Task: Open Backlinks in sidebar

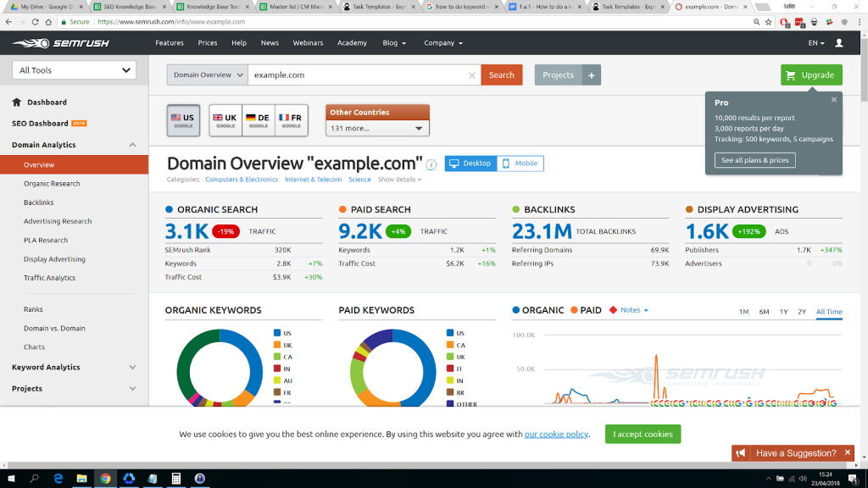Action: coord(39,202)
